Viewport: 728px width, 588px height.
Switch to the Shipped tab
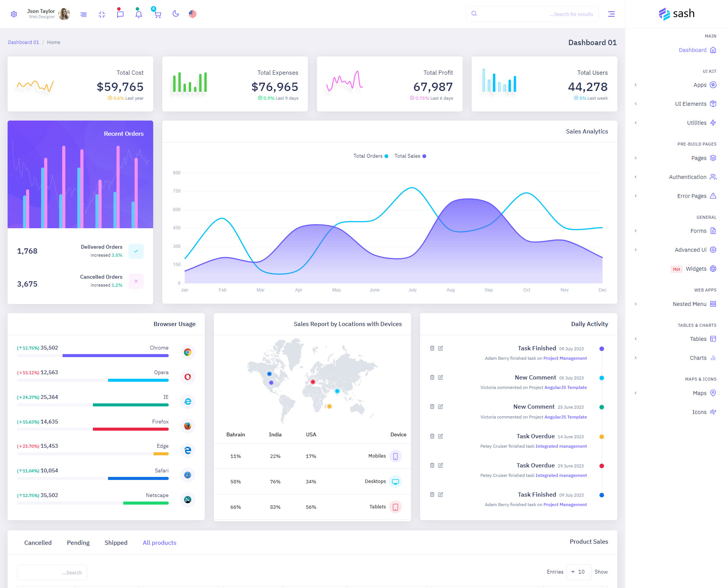click(116, 543)
